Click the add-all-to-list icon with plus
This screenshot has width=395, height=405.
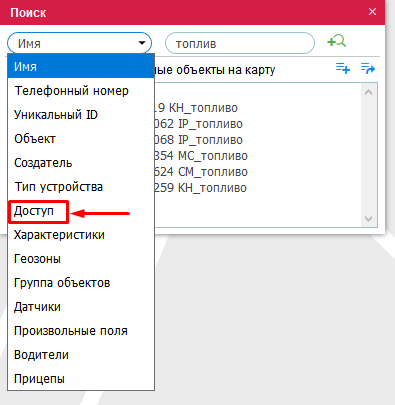[343, 68]
